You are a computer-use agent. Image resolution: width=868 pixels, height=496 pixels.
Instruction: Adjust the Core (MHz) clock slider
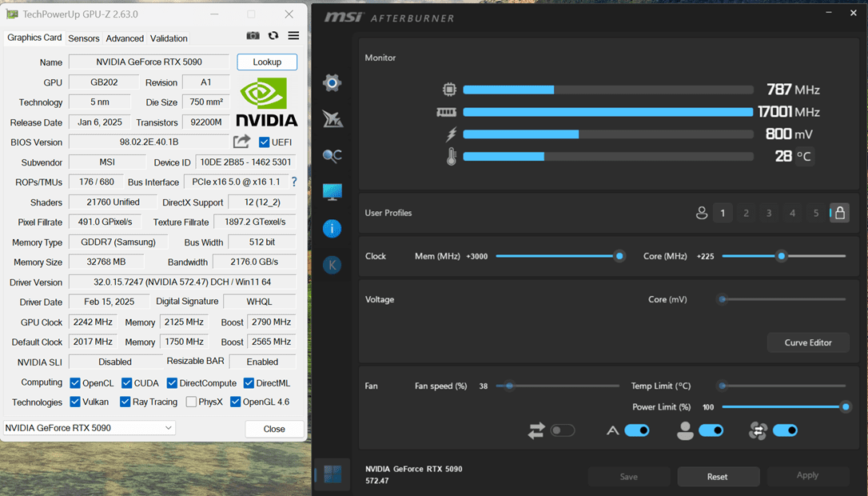click(x=784, y=256)
